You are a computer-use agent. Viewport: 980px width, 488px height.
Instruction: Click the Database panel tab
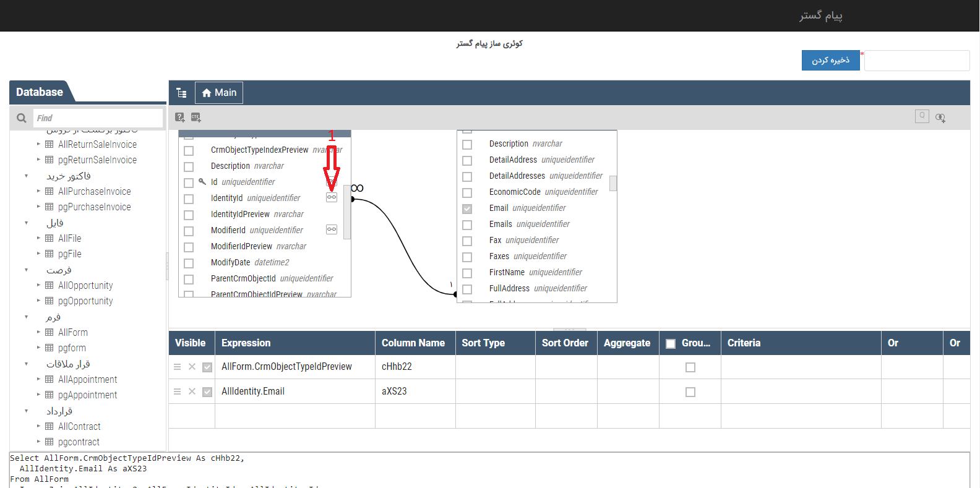(40, 92)
